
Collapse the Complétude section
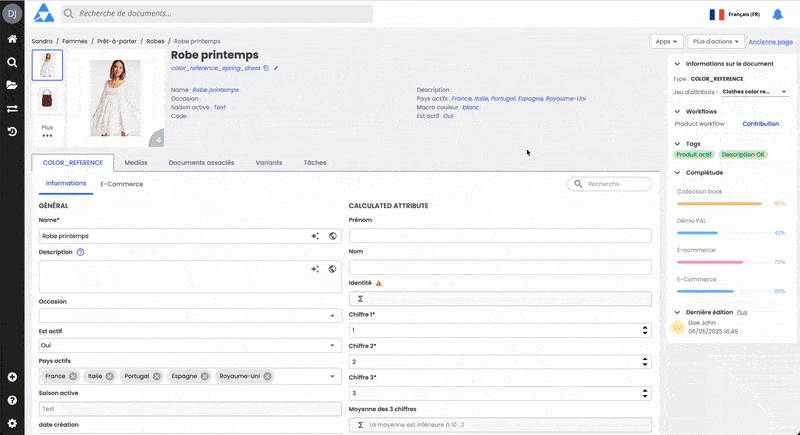(677, 172)
